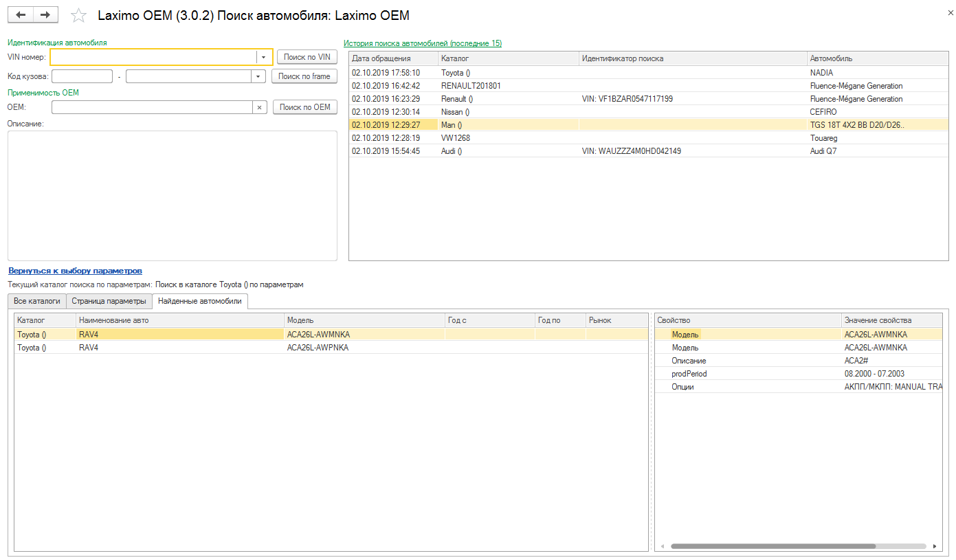Select row with VIN: WAUZZZ4M0HD042149
Image resolution: width=956 pixels, height=560 pixels.
tap(649, 151)
